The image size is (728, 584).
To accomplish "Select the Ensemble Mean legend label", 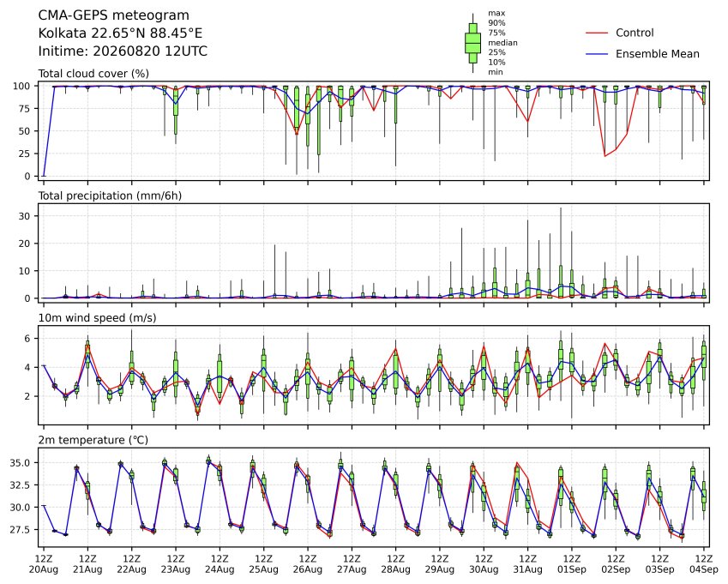I will pyautogui.click(x=658, y=54).
